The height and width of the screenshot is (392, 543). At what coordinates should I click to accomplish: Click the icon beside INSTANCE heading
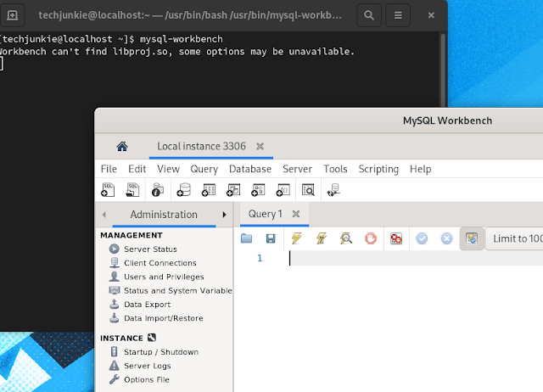[152, 338]
